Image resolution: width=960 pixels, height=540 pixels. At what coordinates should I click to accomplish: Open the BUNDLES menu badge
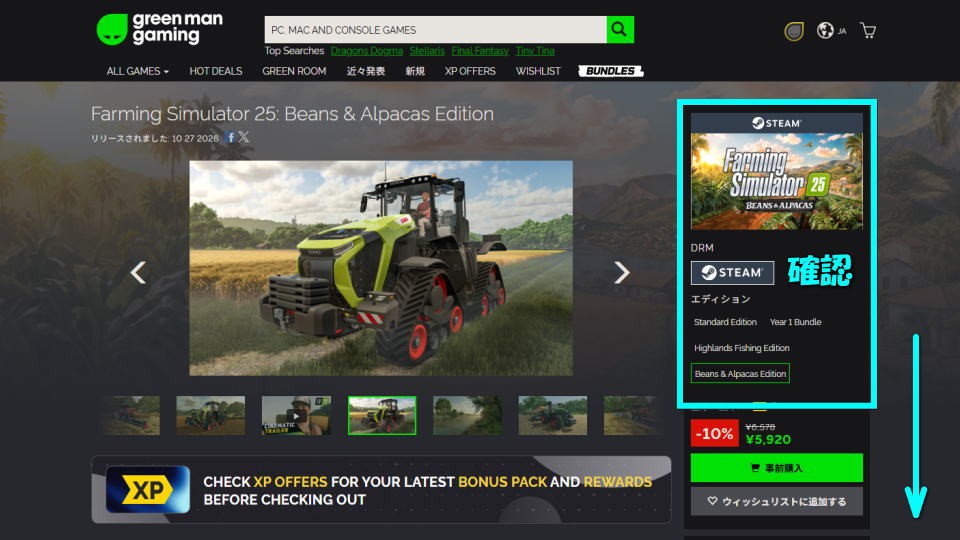610,71
